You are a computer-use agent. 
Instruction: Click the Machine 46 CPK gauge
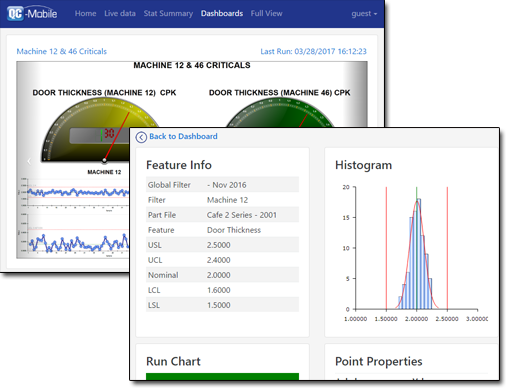(280, 113)
